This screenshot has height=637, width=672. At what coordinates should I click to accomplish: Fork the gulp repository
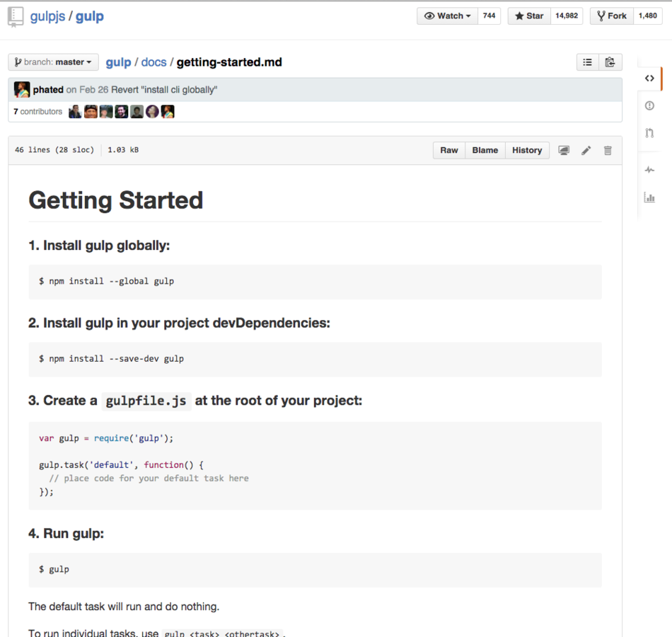[612, 16]
